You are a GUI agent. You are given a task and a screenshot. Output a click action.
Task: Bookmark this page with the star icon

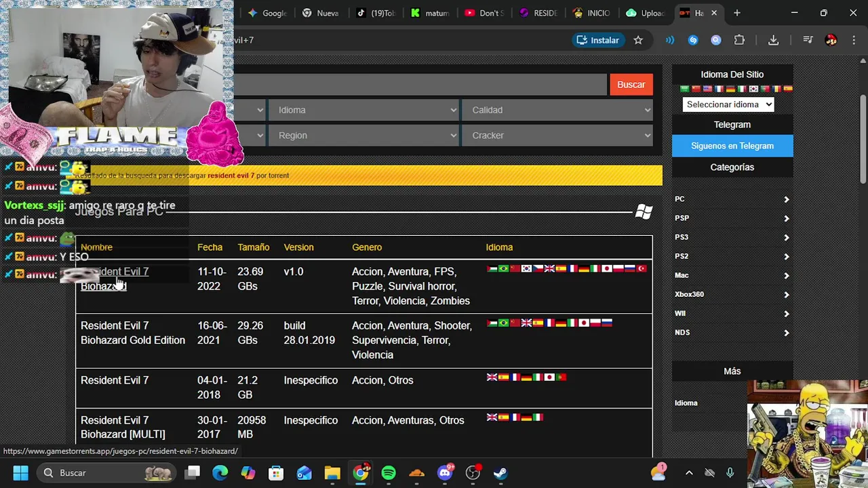click(x=638, y=40)
